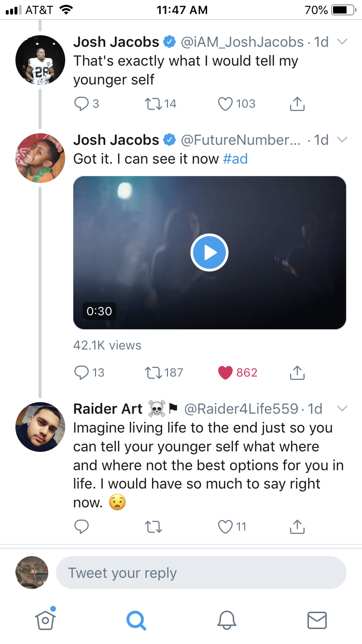Open Raider Art's profile by name
This screenshot has height=644, width=362.
pos(108,409)
